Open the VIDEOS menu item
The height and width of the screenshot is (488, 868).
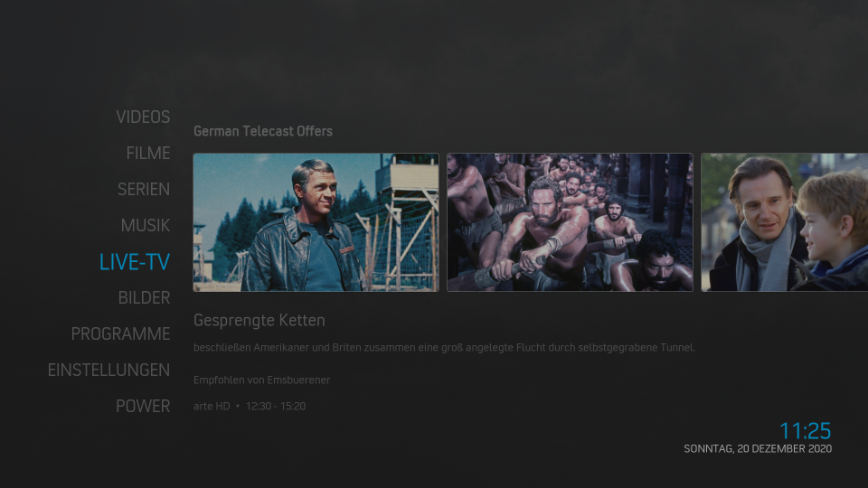[143, 117]
